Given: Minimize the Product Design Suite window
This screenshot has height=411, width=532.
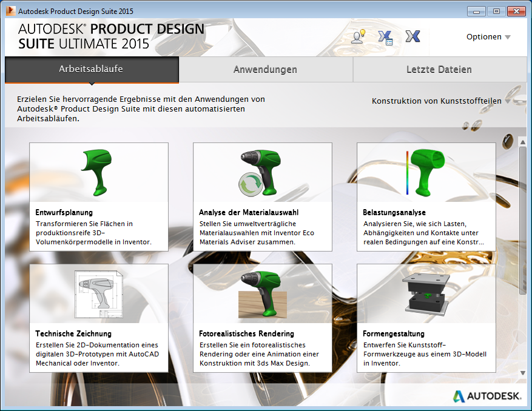Looking at the screenshot, I should point(476,11).
